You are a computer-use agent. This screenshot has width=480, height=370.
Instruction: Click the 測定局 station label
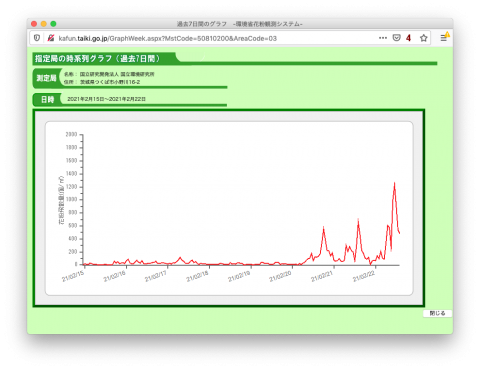46,78
